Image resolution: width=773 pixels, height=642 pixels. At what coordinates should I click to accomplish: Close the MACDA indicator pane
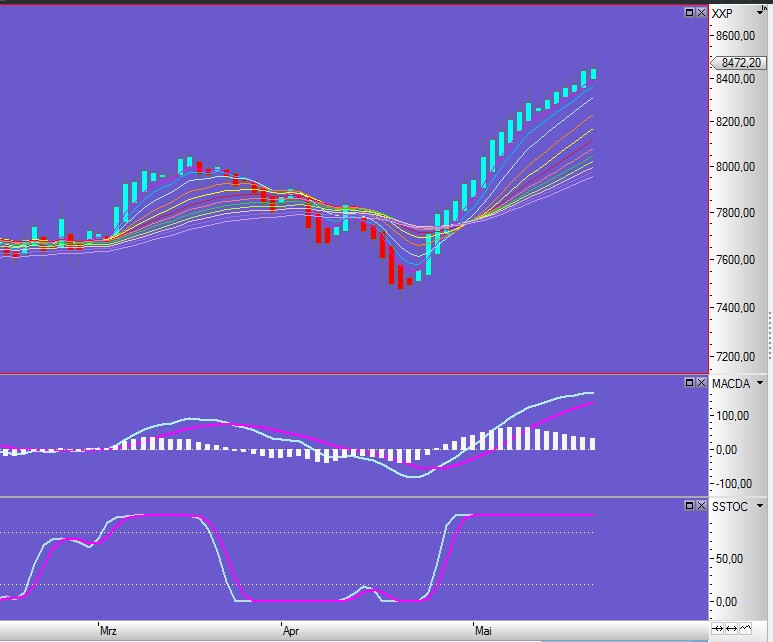(x=701, y=383)
